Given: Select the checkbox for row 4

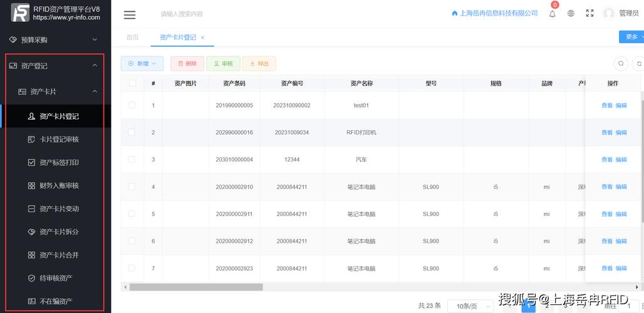Looking at the screenshot, I should pyautogui.click(x=132, y=187).
